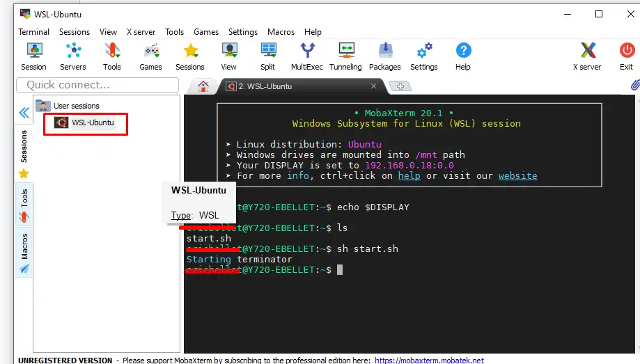Viewport: 640px width, 364px height.
Task: Click the UNREGISTERED VERSION status text
Action: click(x=65, y=360)
